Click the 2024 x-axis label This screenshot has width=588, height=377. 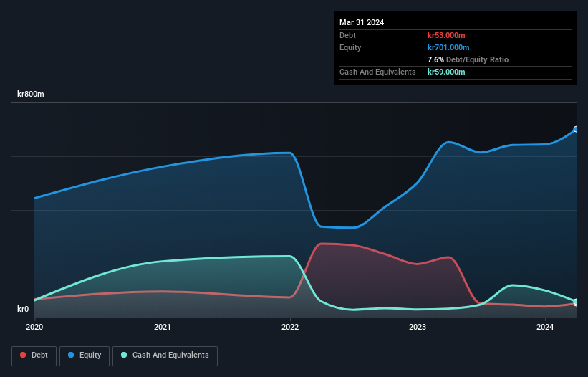[x=545, y=327]
